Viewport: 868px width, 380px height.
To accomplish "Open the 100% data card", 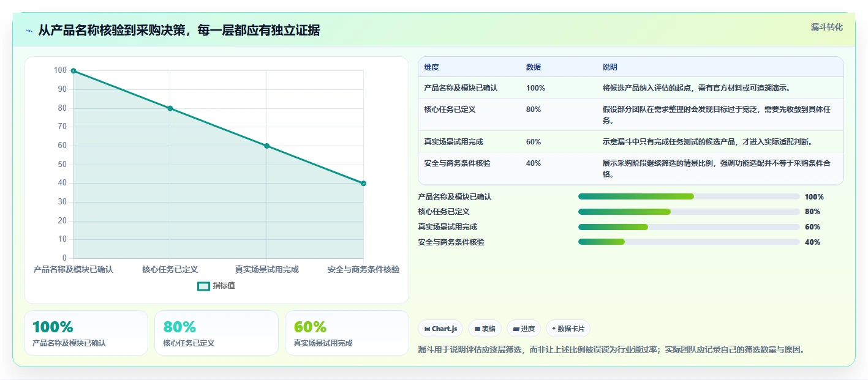I will coord(86,333).
